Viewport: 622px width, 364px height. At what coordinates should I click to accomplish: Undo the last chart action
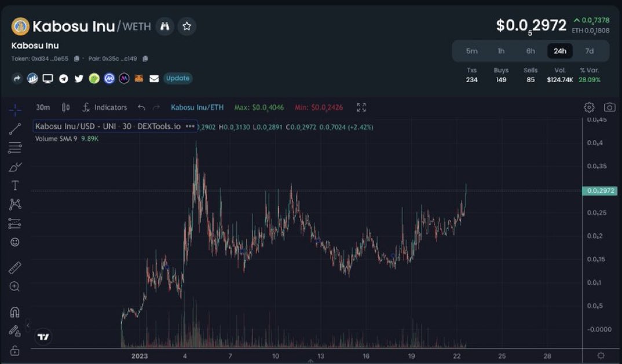(x=141, y=108)
